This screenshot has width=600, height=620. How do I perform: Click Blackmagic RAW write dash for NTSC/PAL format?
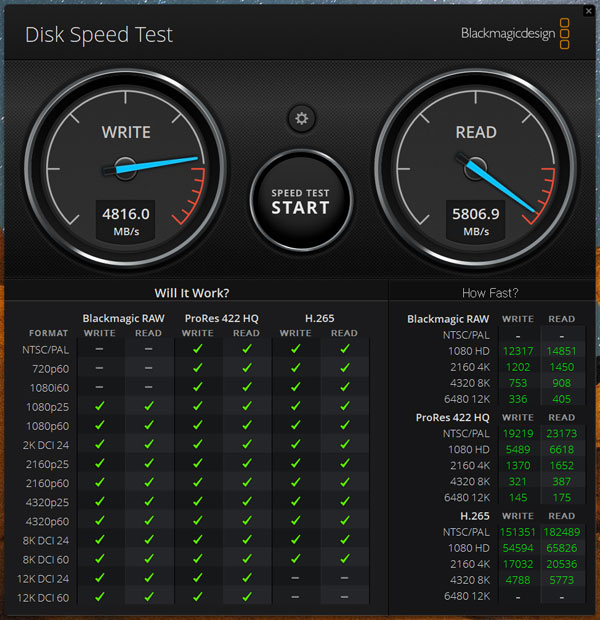(99, 349)
